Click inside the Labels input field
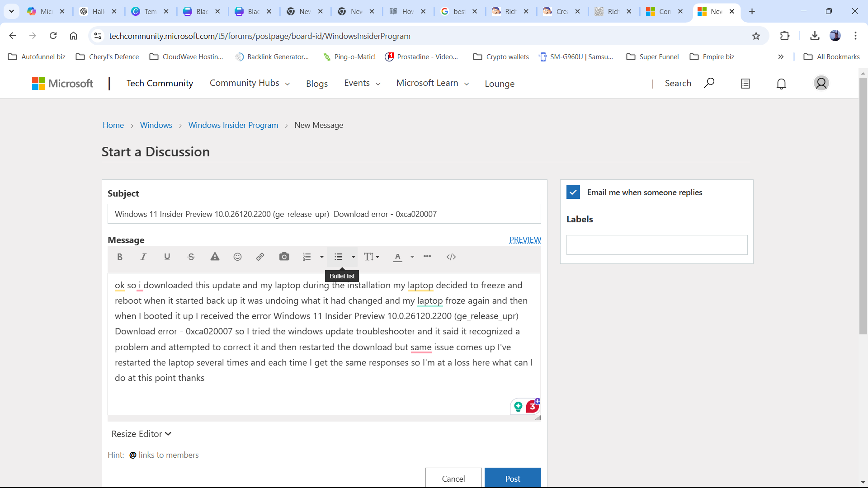This screenshot has width=868, height=488. 656,245
